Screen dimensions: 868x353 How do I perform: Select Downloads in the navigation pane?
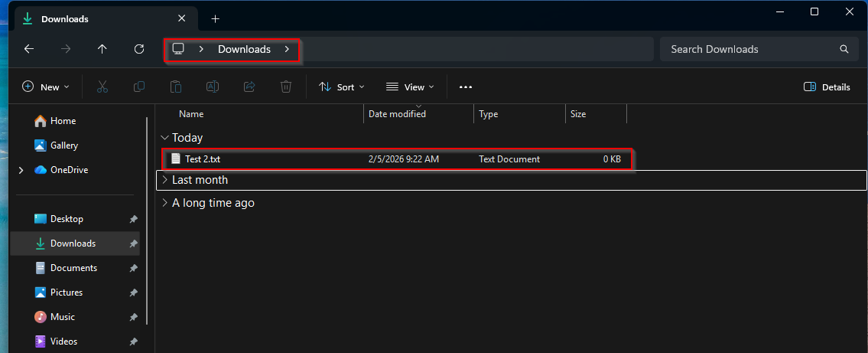pyautogui.click(x=75, y=244)
